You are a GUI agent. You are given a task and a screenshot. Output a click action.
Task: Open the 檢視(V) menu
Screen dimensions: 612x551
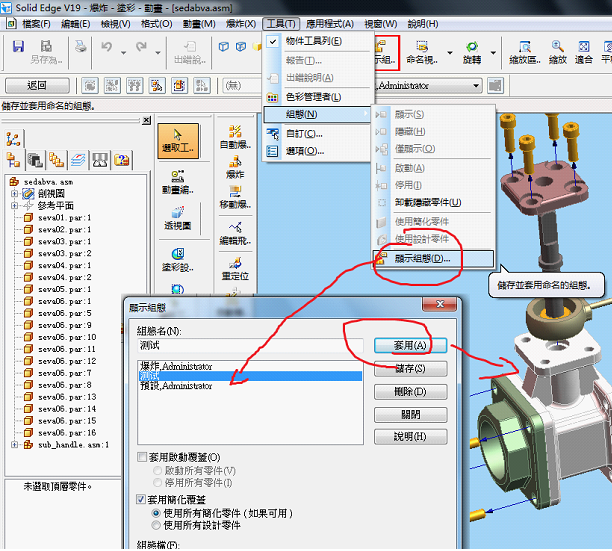[x=116, y=24]
